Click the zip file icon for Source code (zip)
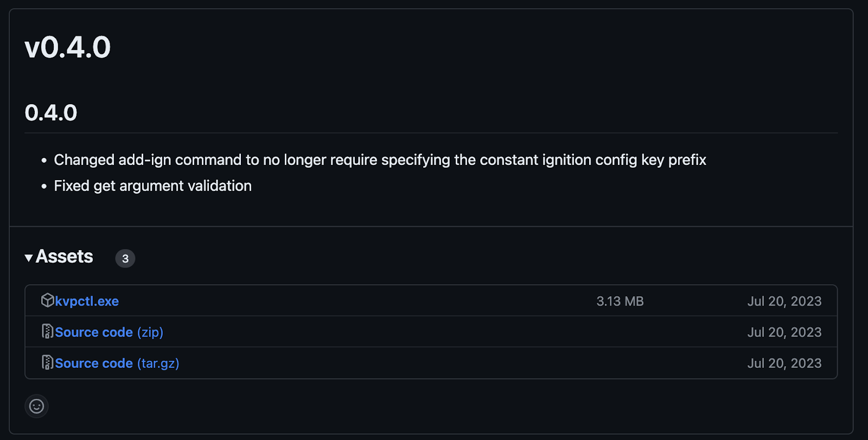 pos(48,331)
